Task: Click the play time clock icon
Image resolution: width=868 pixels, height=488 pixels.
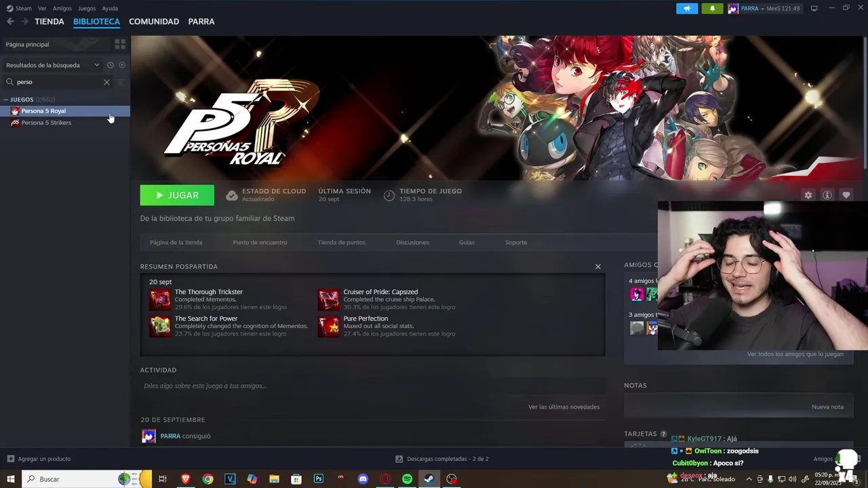Action: pyautogui.click(x=389, y=195)
